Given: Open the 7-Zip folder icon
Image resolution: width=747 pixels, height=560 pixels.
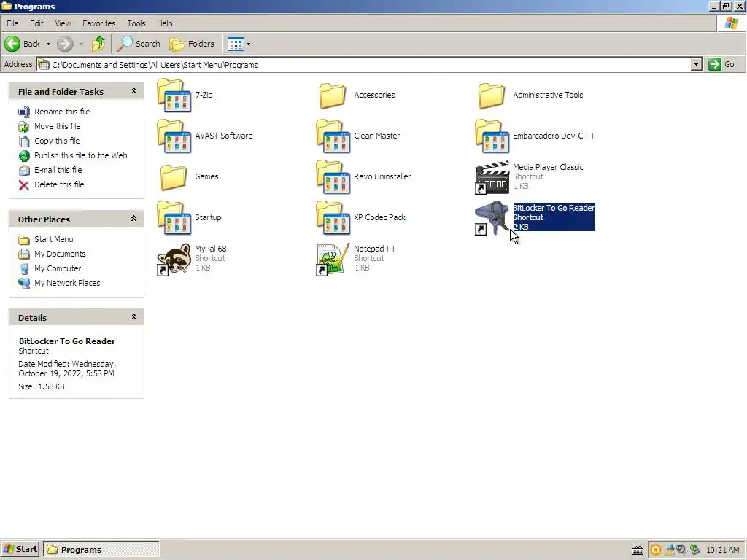Looking at the screenshot, I should point(174,96).
